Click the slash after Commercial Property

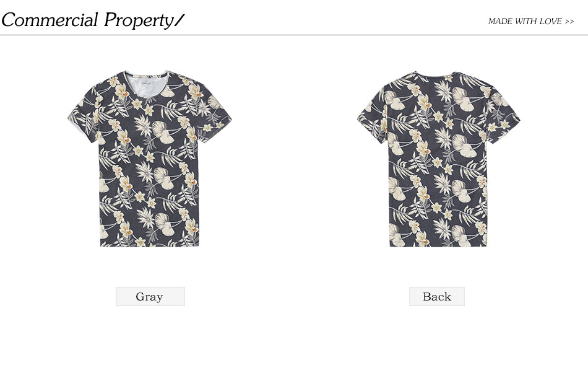coord(179,20)
